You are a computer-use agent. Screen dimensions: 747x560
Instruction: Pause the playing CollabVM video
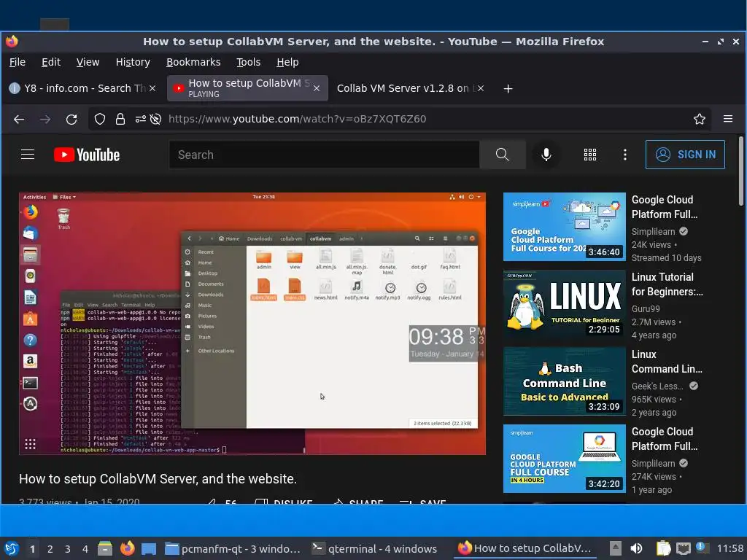click(x=252, y=323)
